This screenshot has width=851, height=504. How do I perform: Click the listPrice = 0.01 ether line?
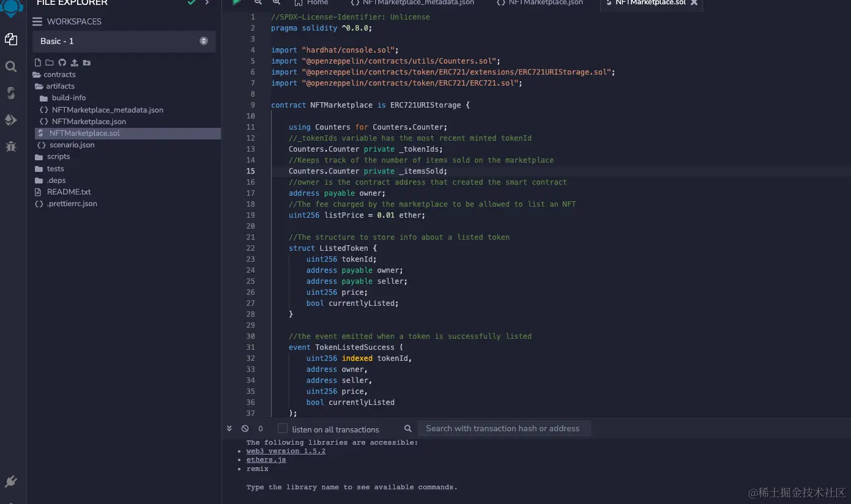pos(357,215)
